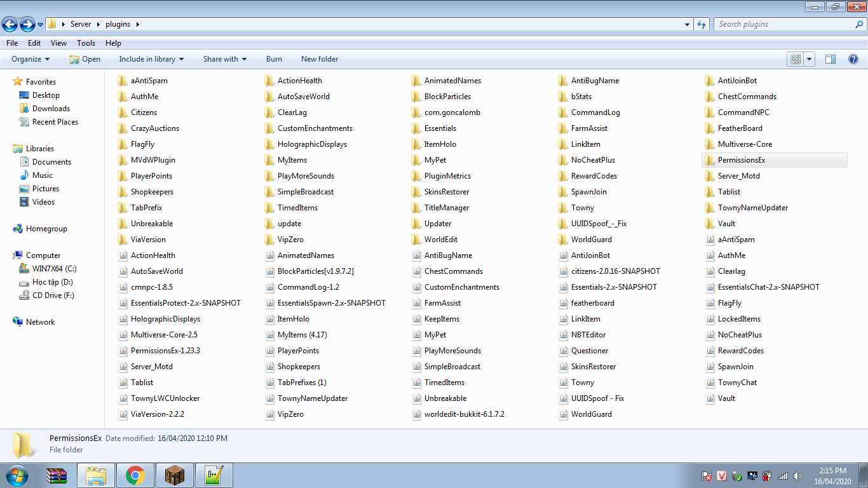Expand the Share with dropdown
Screen dimensions: 868x488
225,59
